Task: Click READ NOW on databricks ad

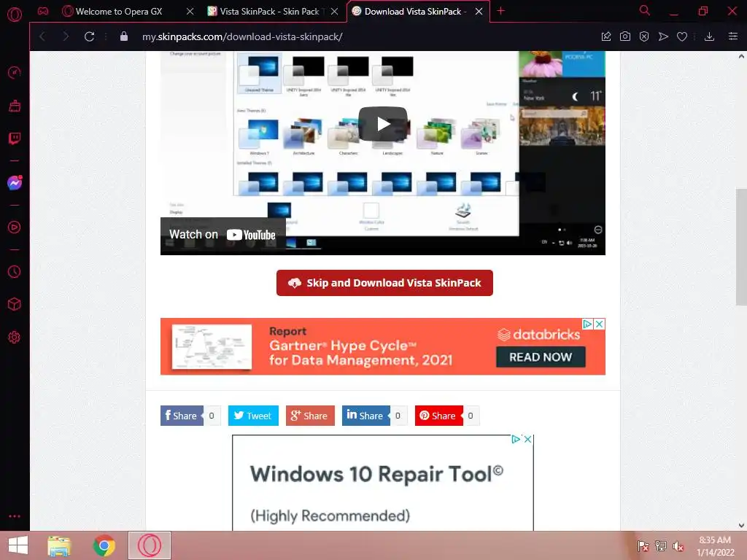Action: pos(541,357)
